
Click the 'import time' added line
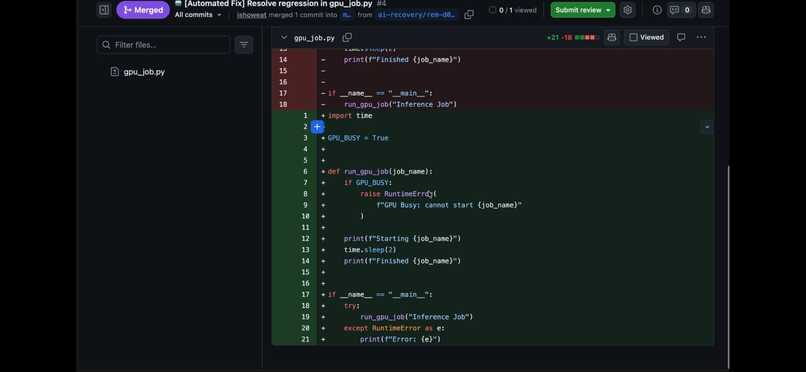[350, 116]
